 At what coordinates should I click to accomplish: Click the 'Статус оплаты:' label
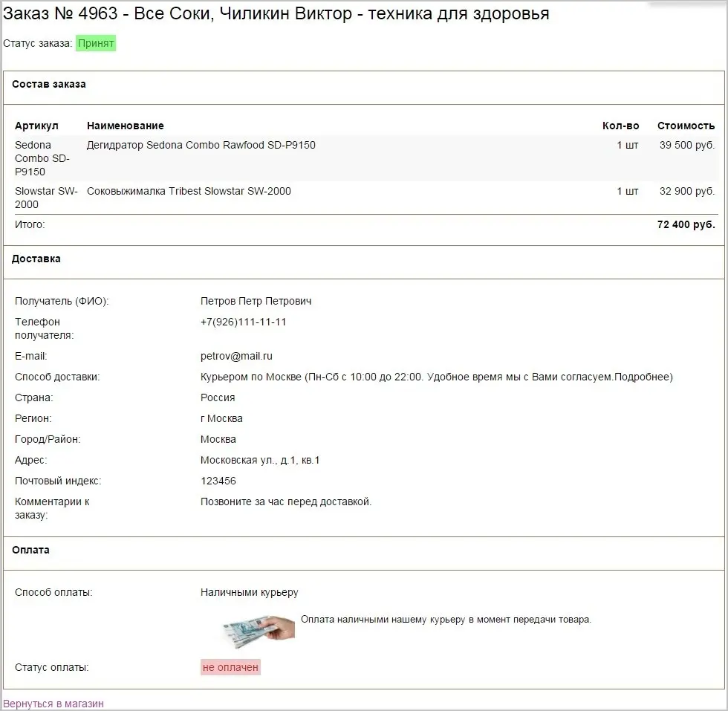51,667
